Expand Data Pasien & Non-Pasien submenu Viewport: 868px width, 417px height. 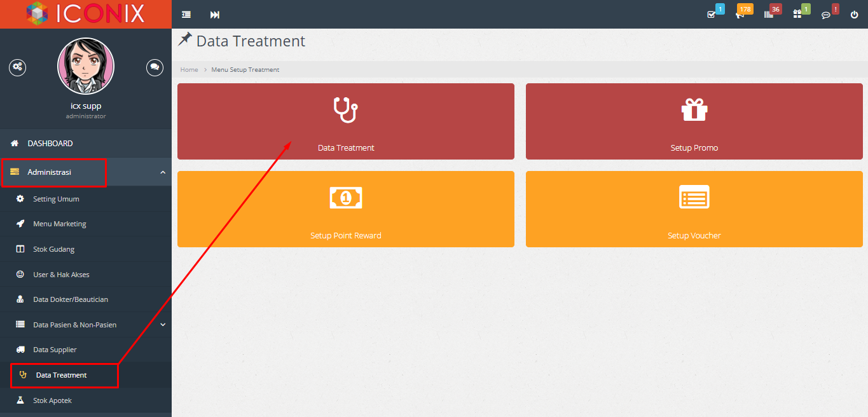click(x=86, y=325)
